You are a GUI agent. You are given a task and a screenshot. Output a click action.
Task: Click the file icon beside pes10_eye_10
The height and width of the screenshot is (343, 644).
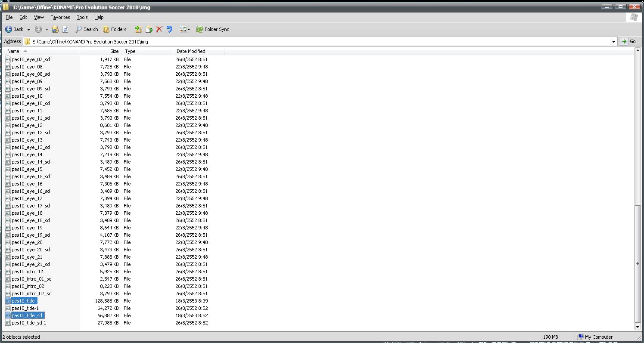(8, 96)
